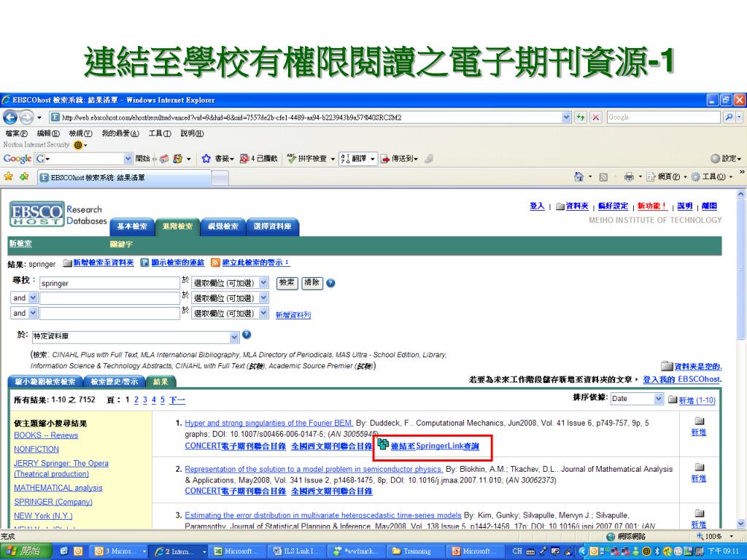Screen dimensions: 747x560
Task: Open the 檢視(V) menu
Action: (80, 133)
